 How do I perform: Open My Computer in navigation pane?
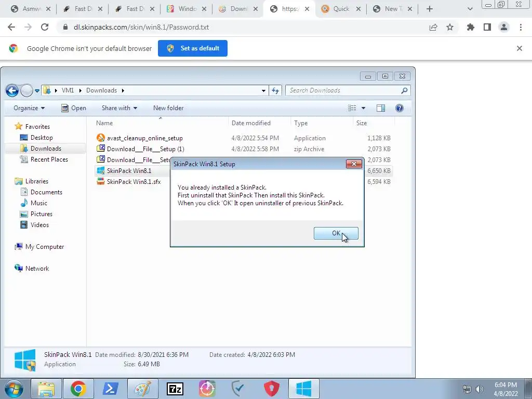tap(45, 247)
